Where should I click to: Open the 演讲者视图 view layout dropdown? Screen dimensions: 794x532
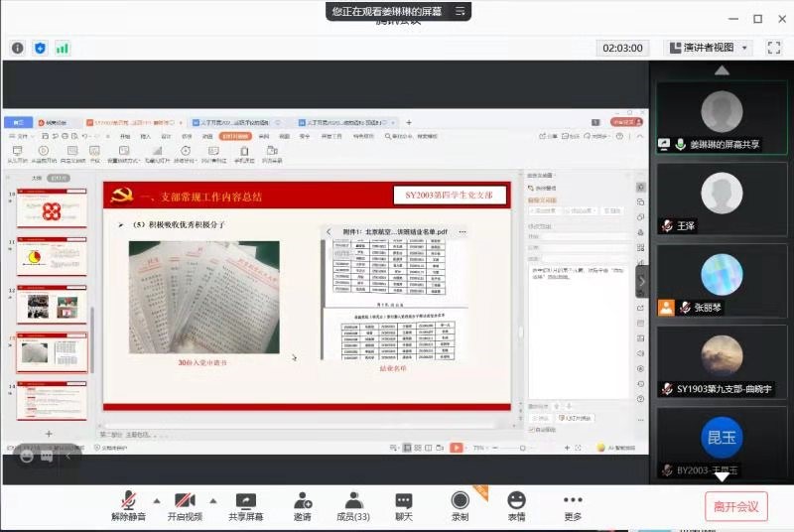pos(709,48)
